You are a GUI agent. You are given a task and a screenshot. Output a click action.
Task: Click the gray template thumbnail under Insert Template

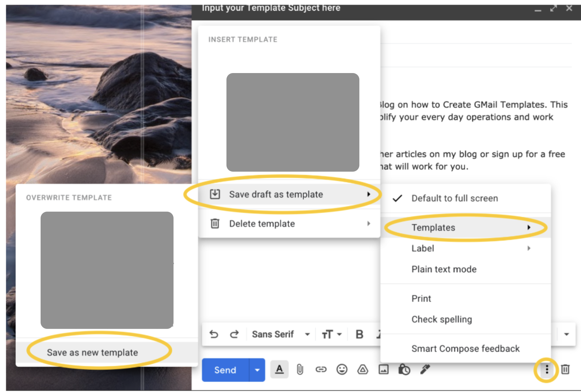pyautogui.click(x=293, y=122)
